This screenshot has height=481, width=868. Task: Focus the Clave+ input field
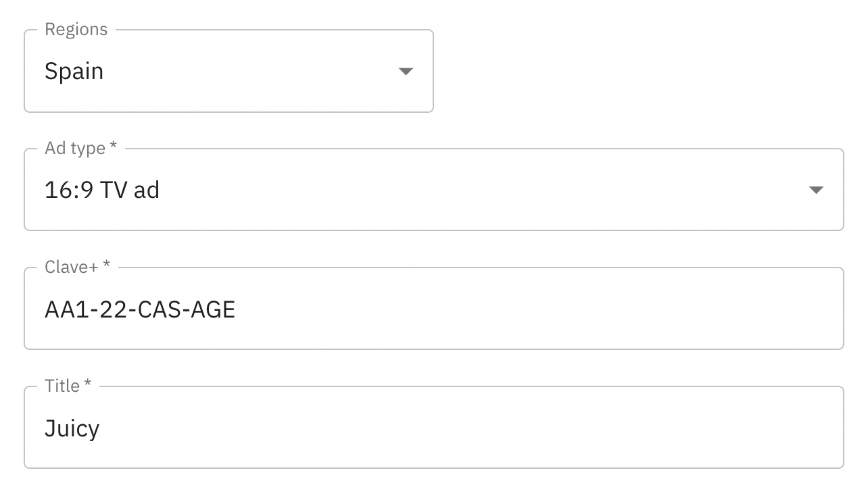[433, 309]
